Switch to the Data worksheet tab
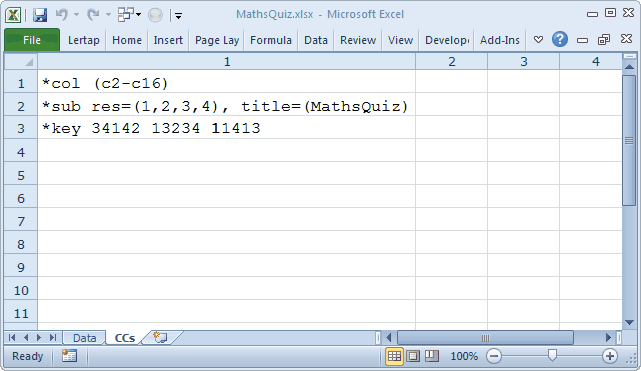Viewport: 641px width, 371px height. (84, 338)
